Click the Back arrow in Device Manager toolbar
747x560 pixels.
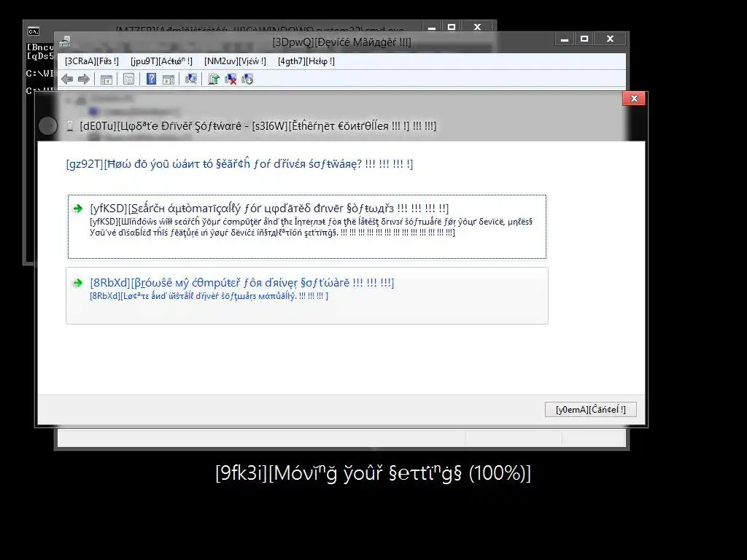(x=67, y=79)
